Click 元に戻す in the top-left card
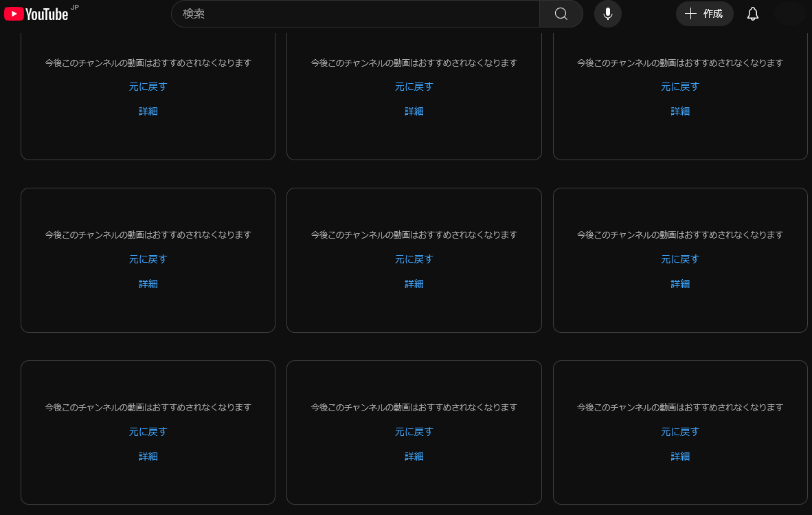Viewport: 812px width, 515px height. click(x=148, y=87)
